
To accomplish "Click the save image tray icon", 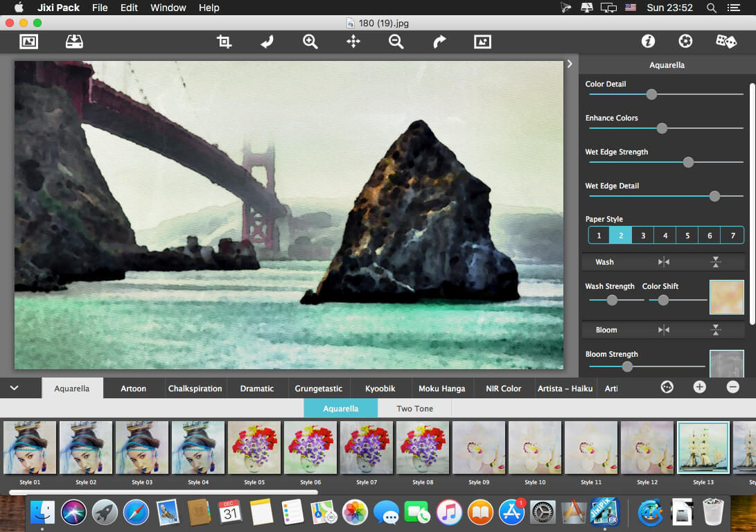I will click(74, 42).
